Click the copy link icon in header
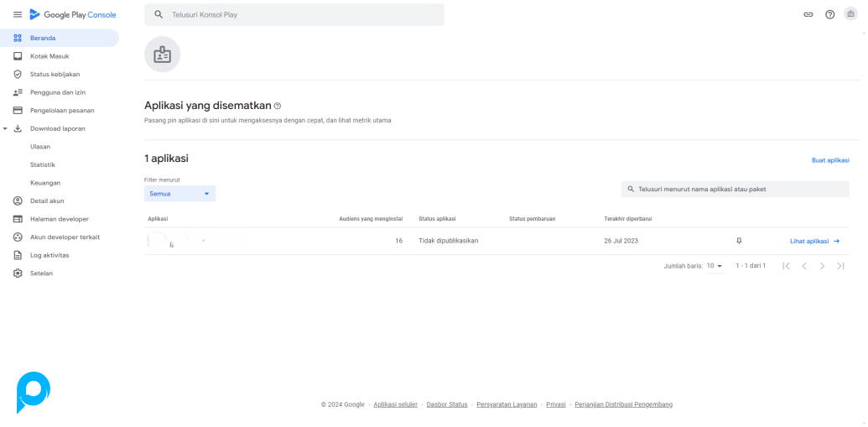The image size is (868, 427). click(808, 15)
